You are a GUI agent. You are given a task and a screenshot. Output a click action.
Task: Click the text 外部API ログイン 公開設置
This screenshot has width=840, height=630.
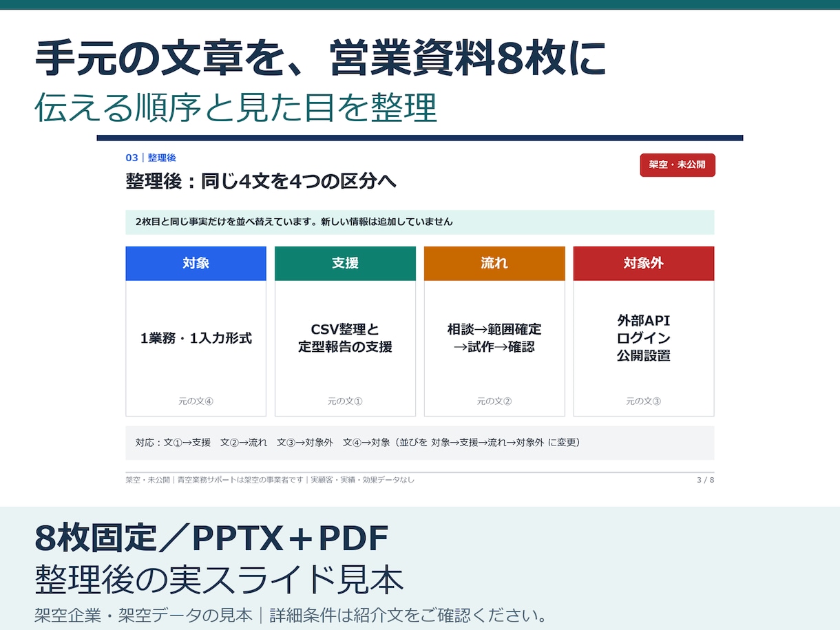pyautogui.click(x=644, y=338)
